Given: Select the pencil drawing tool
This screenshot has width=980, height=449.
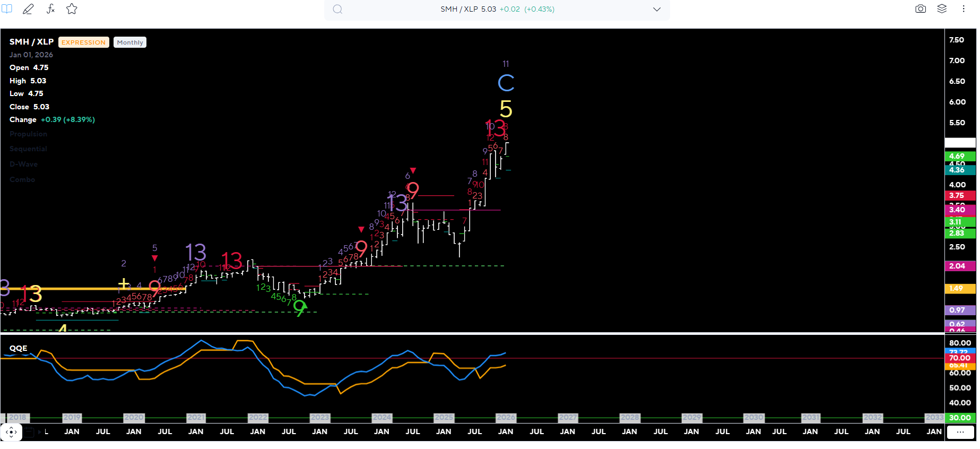Looking at the screenshot, I should pos(28,9).
